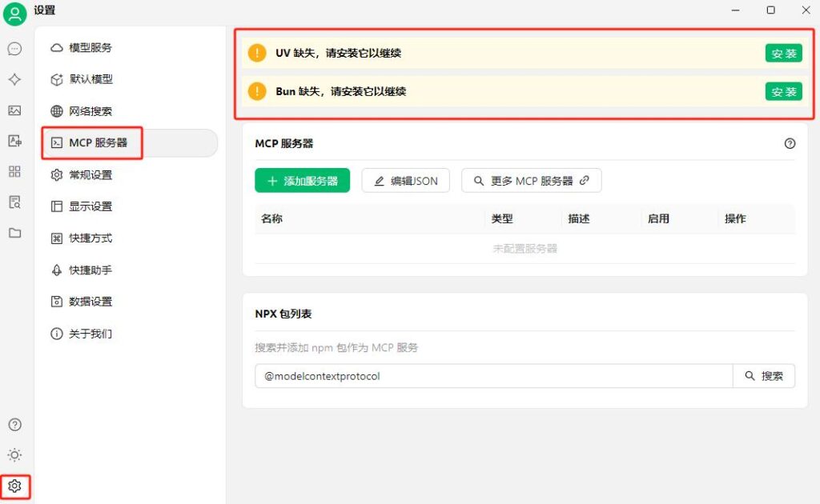Open the chat assistant sidebar icon
This screenshot has height=504, width=820.
[14, 49]
